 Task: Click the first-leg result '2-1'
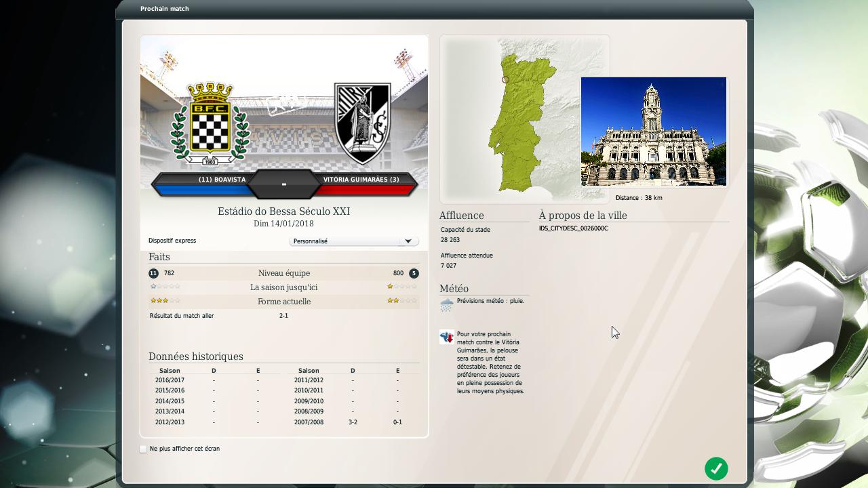283,316
